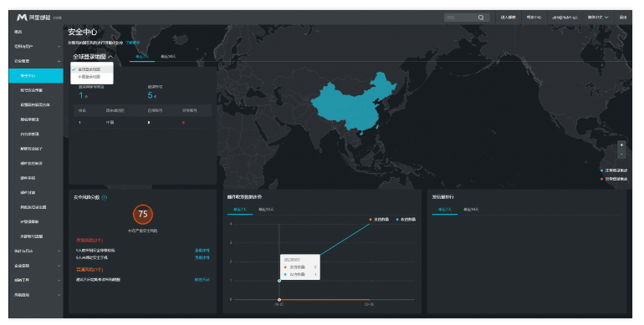Viewport: 644px width, 325px height.
Task: Toggle blue normal login location legend item
Action: 614,170
